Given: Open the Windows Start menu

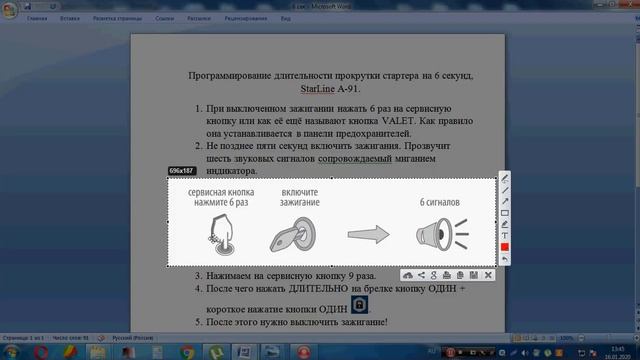Looking at the screenshot, I should [11, 352].
